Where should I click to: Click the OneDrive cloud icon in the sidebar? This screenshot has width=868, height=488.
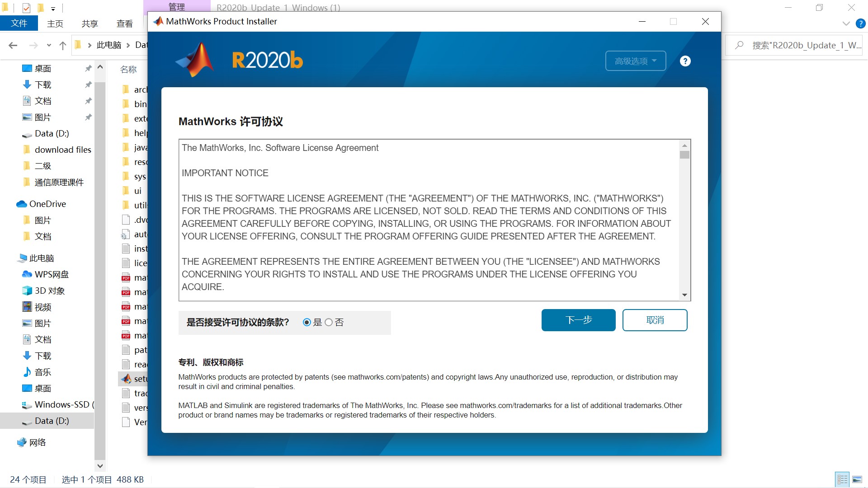21,204
